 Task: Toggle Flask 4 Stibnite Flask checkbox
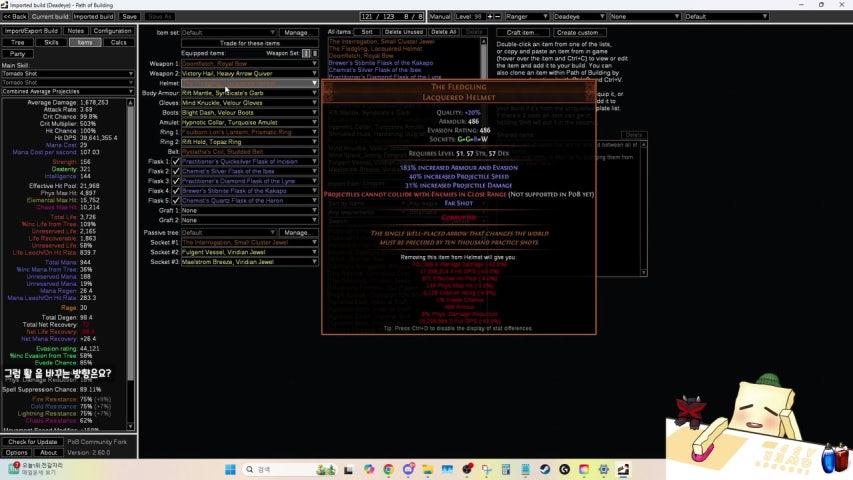point(176,191)
